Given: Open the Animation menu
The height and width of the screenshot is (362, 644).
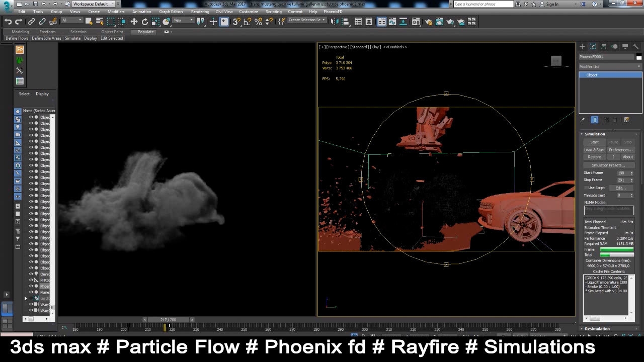Looking at the screenshot, I should coord(141,12).
